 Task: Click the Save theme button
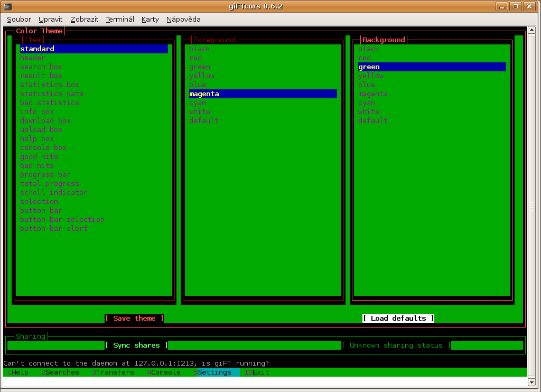click(x=134, y=318)
